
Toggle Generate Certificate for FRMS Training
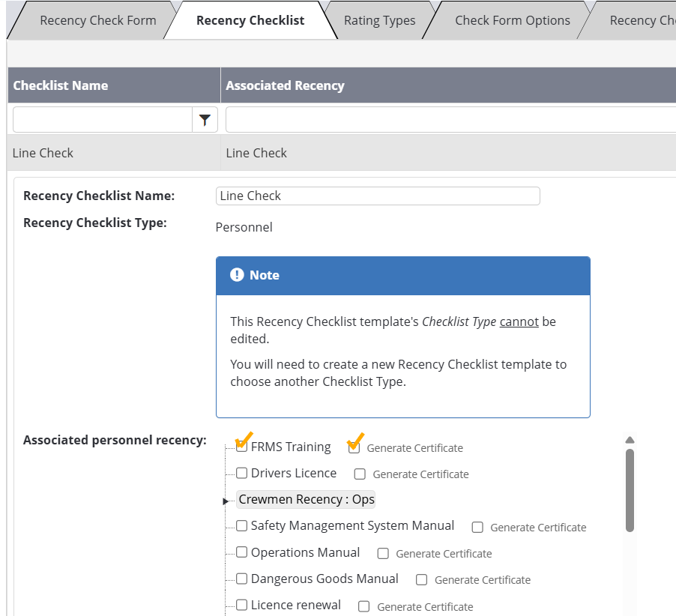click(354, 448)
